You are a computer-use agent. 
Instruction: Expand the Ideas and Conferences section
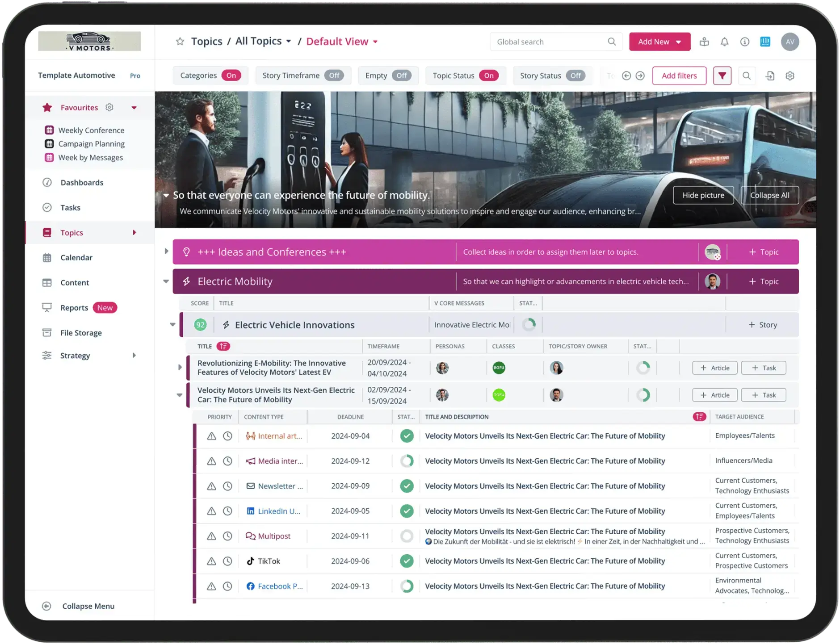point(167,251)
